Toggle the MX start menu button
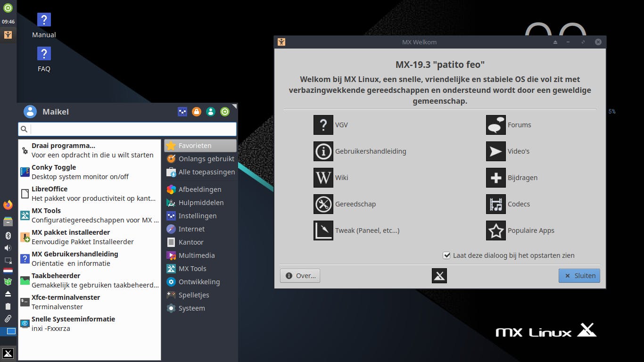 point(8,354)
